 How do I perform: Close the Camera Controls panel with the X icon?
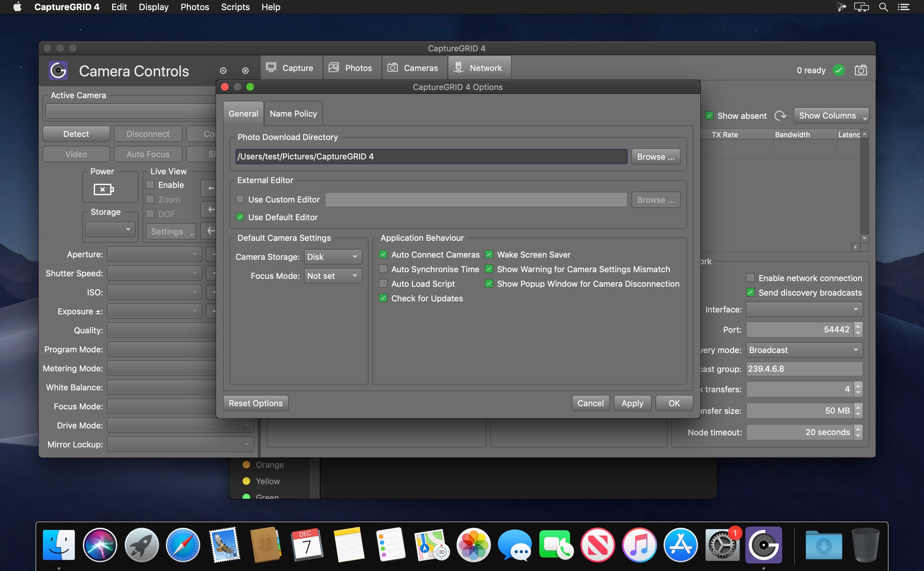point(245,71)
